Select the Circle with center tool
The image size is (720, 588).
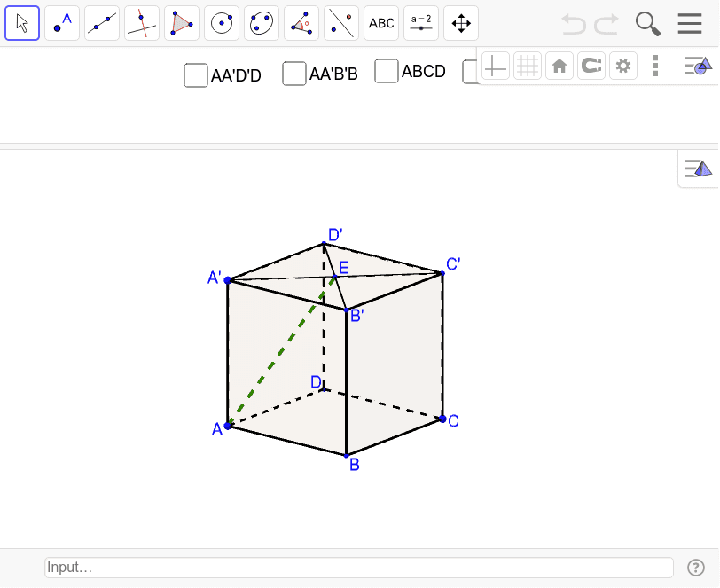[x=222, y=23]
